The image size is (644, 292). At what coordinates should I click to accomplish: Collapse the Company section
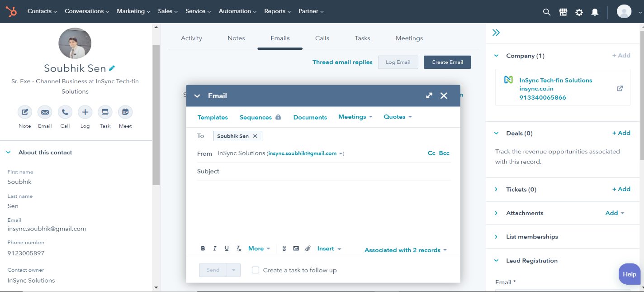pos(496,56)
